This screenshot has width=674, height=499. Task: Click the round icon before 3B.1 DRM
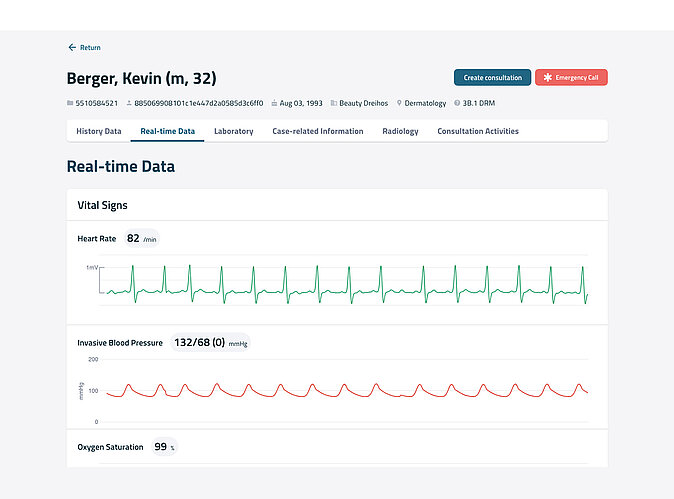coord(457,103)
